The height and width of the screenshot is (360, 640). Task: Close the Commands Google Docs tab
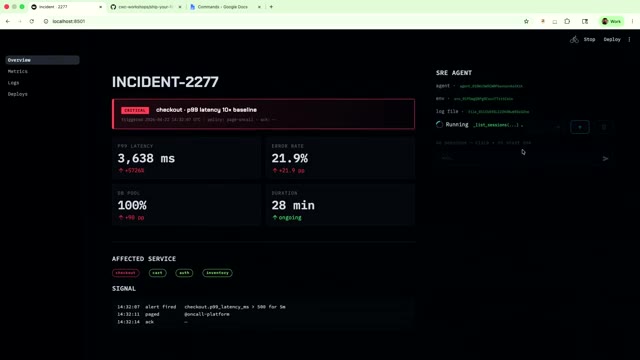point(259,7)
